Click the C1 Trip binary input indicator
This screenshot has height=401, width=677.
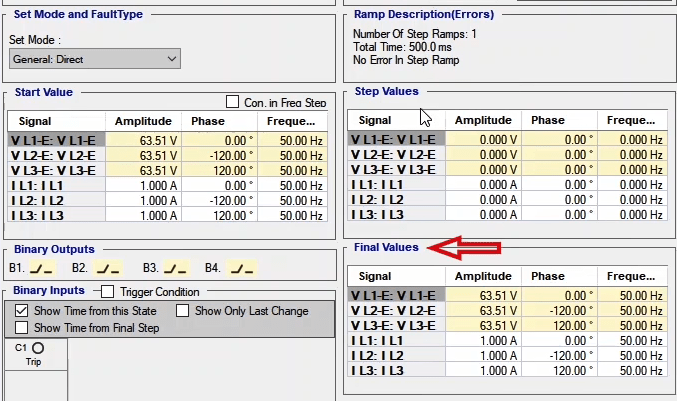pos(37,348)
